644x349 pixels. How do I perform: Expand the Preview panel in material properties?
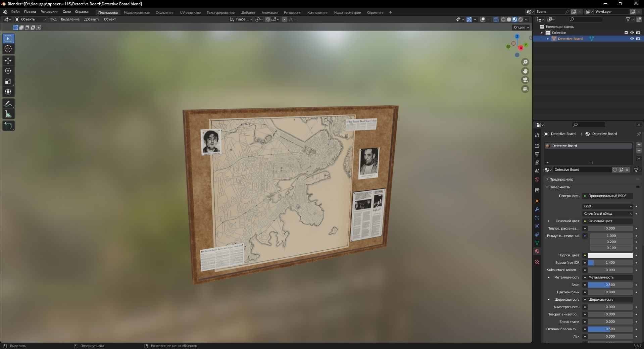pos(547,180)
